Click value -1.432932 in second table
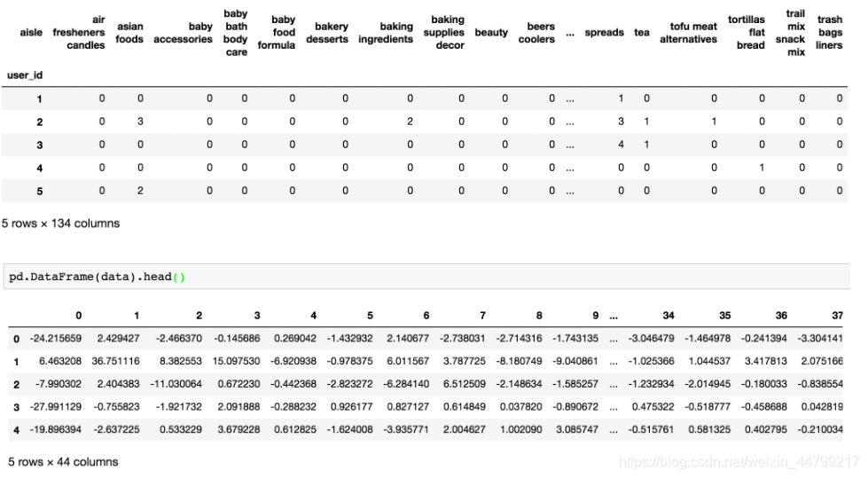Image resolution: width=868 pixels, height=478 pixels. 350,339
